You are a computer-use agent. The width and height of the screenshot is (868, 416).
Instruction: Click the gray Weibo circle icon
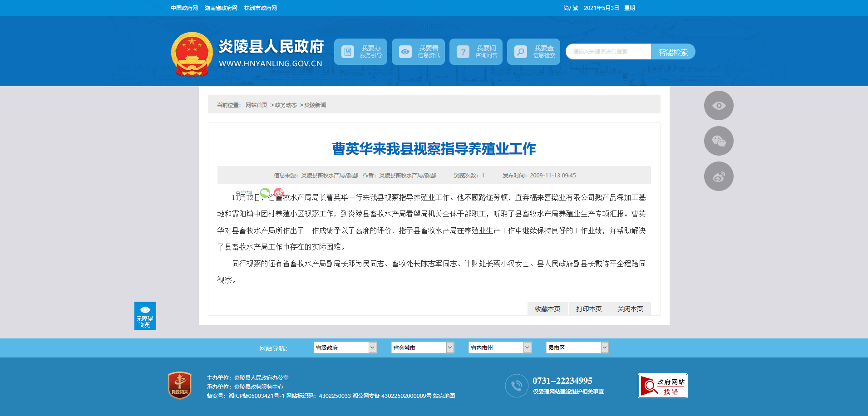coord(718,176)
